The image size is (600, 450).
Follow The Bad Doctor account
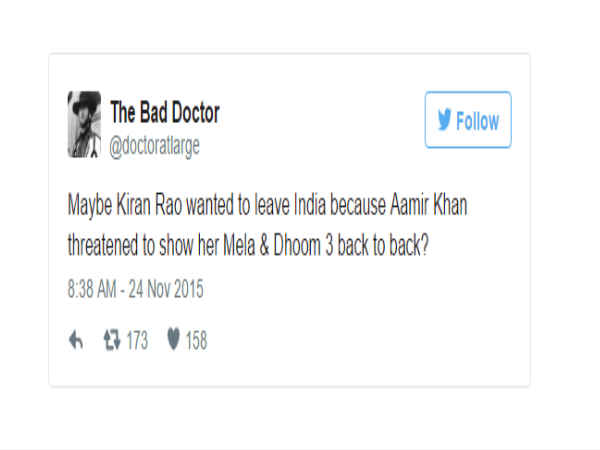point(468,120)
